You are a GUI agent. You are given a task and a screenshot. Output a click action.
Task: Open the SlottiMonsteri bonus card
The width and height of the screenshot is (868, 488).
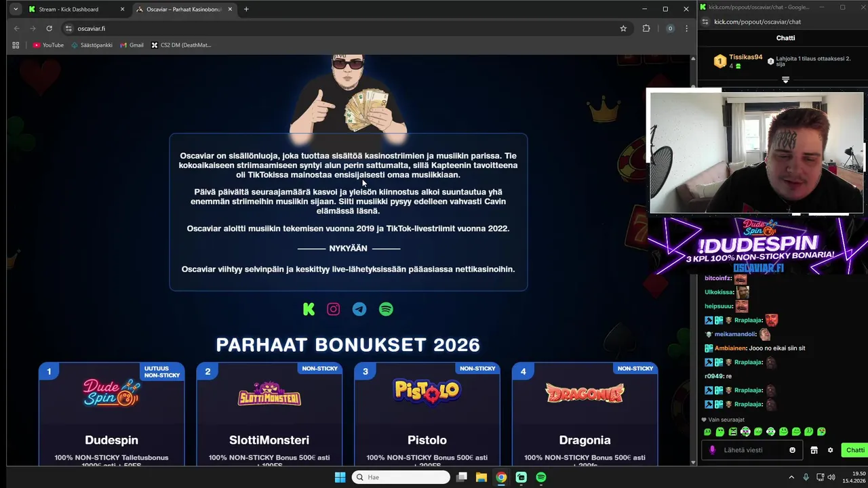(x=269, y=415)
